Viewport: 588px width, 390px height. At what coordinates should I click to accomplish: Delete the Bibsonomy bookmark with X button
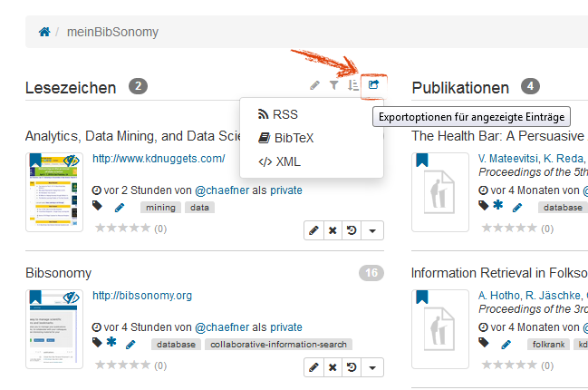pos(333,367)
